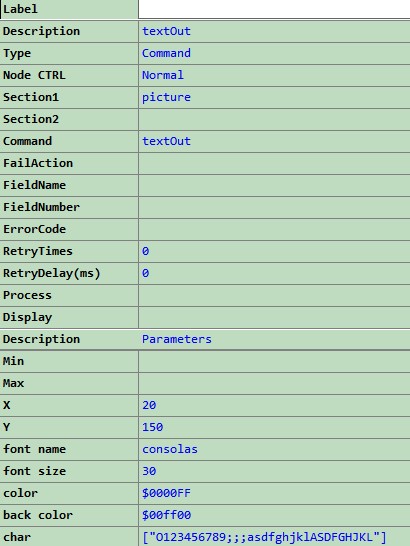Screen dimensions: 410x546
Task: Click the ErrorCode value cell
Action: (274, 229)
